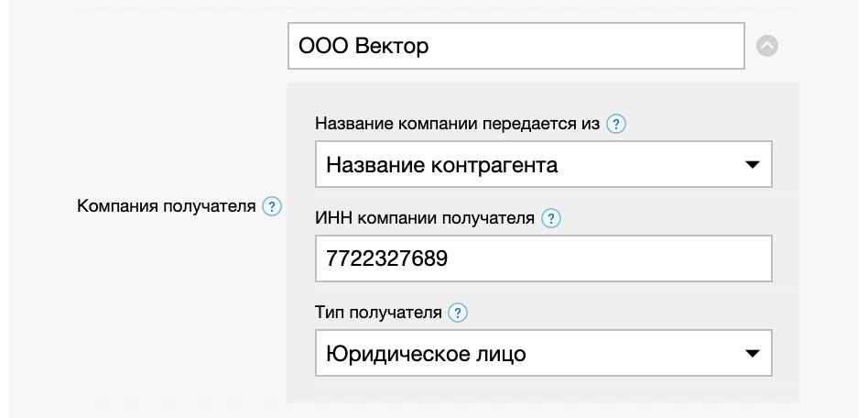Click the "Компания получателя" label
Screen dimensions: 868x418
166,206
